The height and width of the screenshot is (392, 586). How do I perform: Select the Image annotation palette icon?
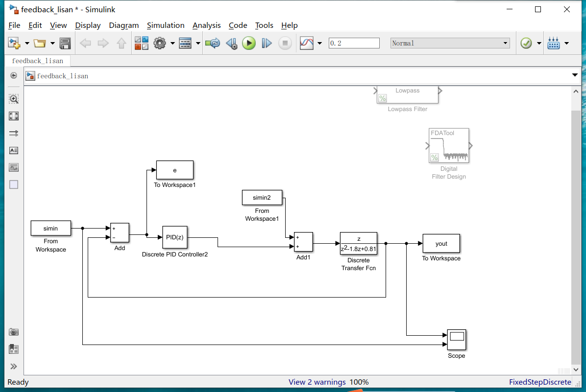click(14, 168)
